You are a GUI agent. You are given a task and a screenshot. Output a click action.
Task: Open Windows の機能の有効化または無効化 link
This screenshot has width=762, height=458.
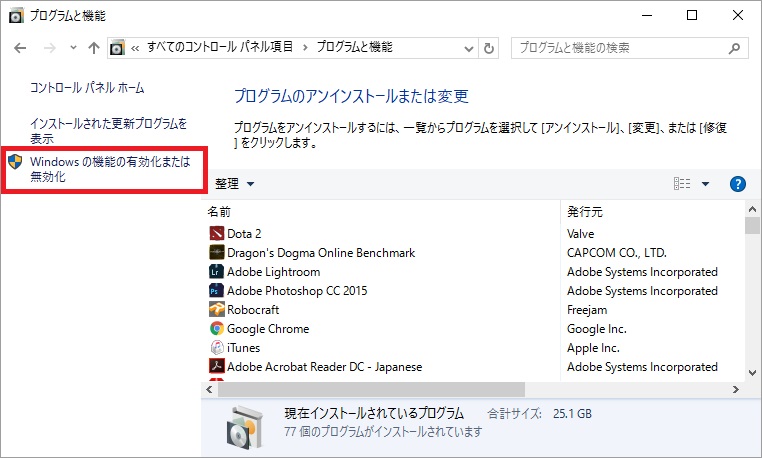(110, 169)
